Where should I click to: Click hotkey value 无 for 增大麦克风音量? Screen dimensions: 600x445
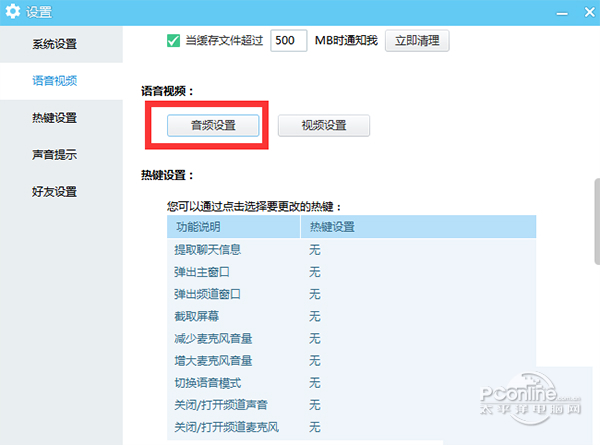point(315,361)
